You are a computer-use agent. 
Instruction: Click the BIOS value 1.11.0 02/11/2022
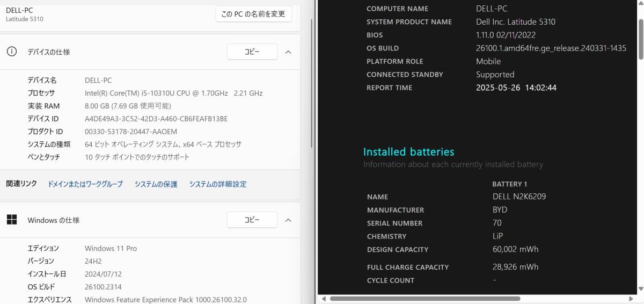(x=506, y=35)
